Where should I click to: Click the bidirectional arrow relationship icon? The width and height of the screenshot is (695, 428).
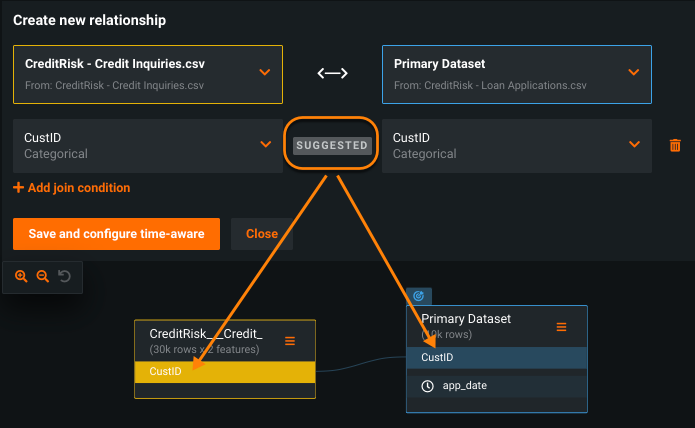(332, 73)
